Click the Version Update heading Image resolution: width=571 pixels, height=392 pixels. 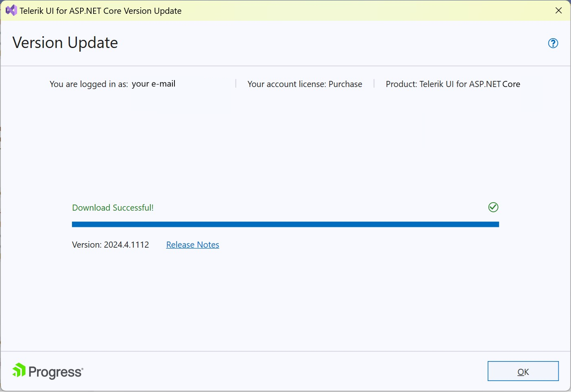point(65,42)
